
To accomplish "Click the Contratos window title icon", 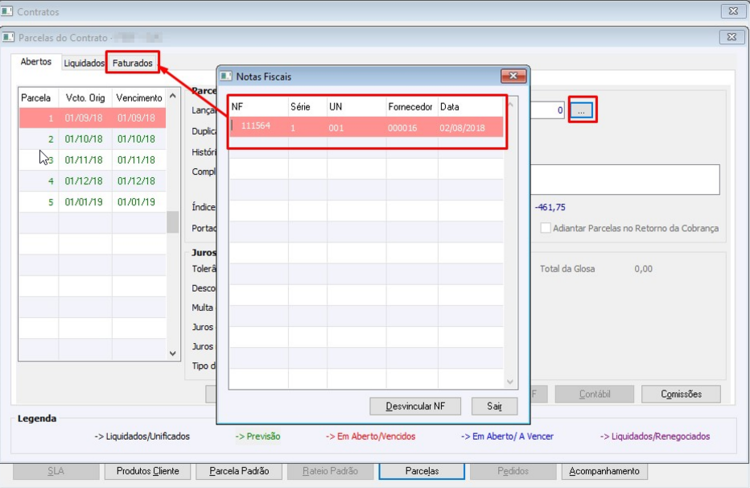I will [x=7, y=11].
